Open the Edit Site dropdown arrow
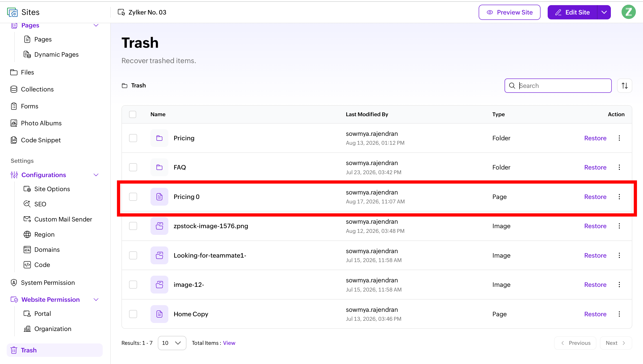 tap(604, 12)
